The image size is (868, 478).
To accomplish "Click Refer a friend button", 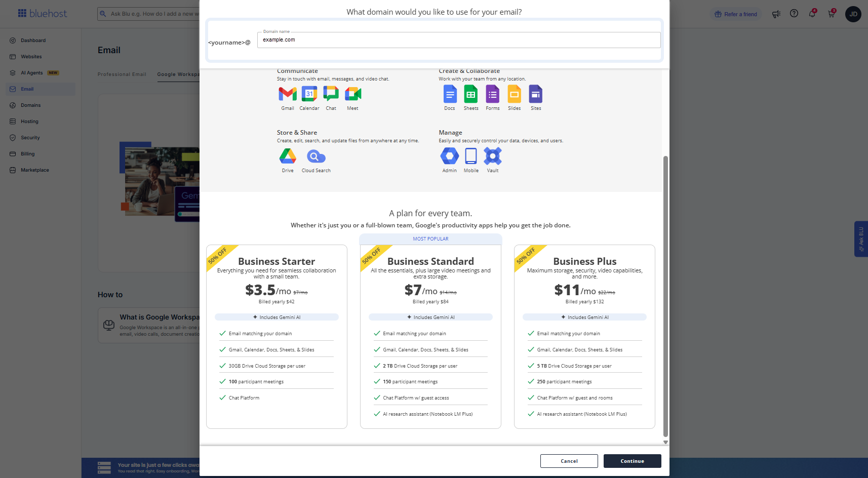I will pos(736,14).
